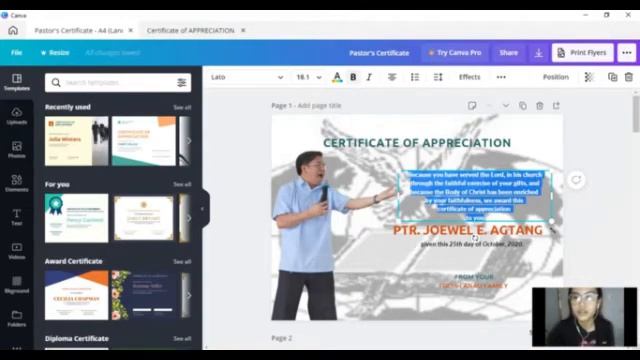Close the Certificate of APPRECIATION tab

pos(243,31)
